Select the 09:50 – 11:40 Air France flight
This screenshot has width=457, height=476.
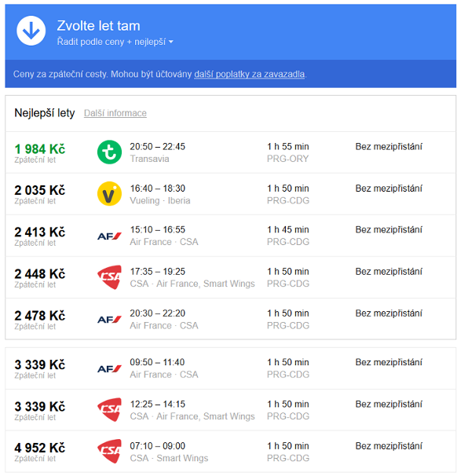coord(231,368)
